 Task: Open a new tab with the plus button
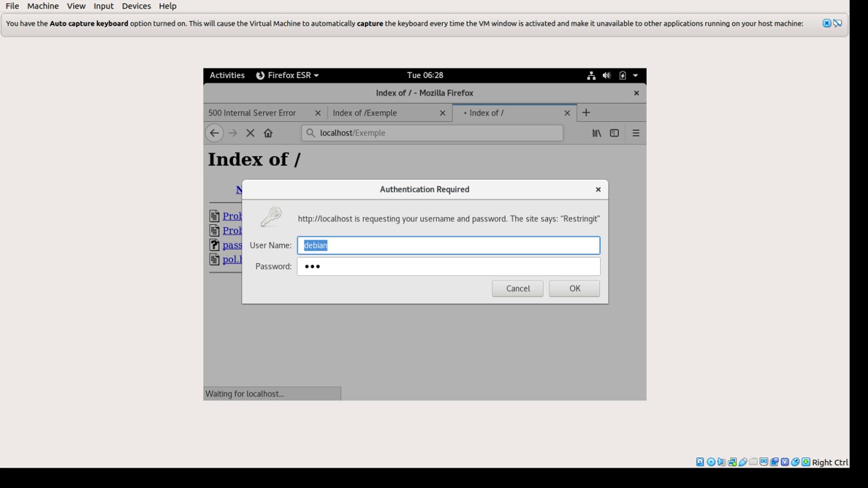[x=586, y=113]
